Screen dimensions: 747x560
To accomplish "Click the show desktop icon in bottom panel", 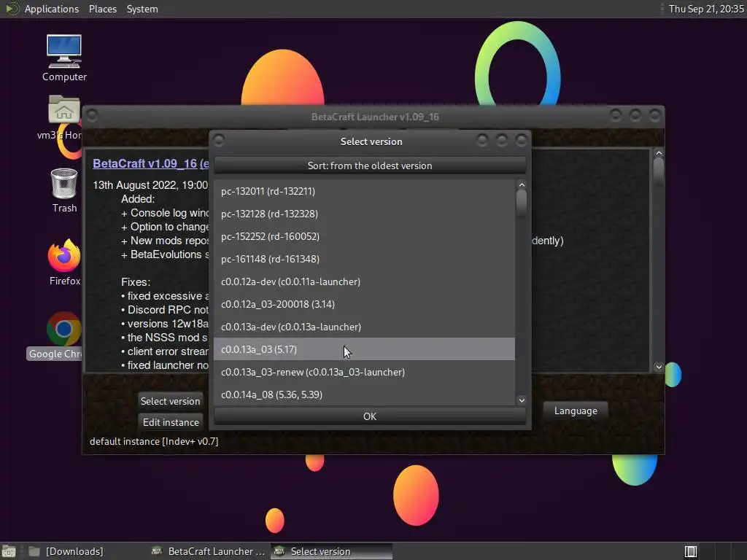I will [x=9, y=551].
